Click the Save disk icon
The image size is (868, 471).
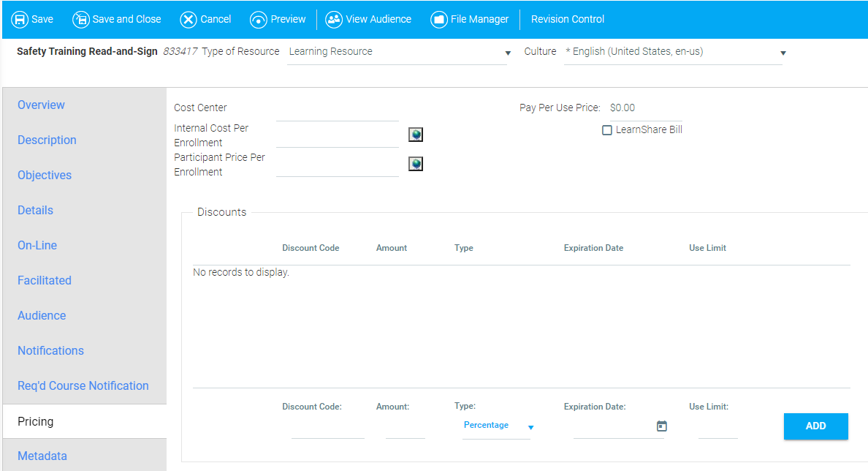tap(20, 20)
